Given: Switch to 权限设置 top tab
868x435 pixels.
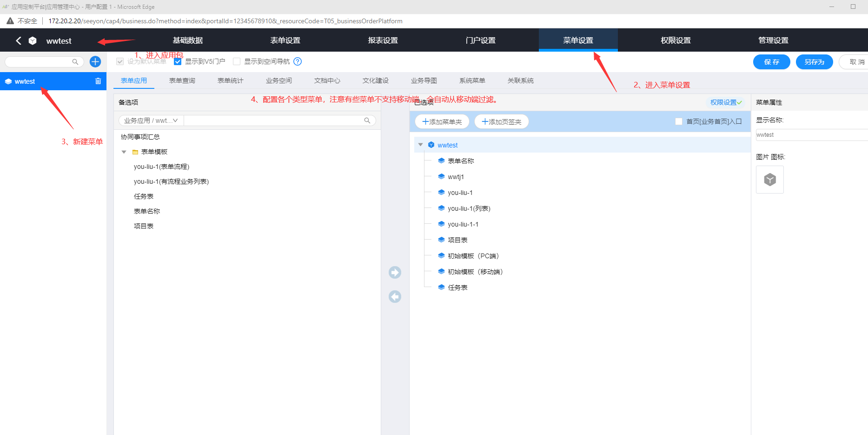Looking at the screenshot, I should point(676,40).
